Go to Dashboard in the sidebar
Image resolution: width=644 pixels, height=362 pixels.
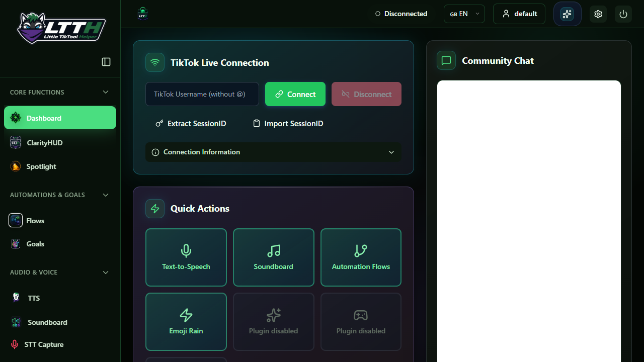[60, 118]
